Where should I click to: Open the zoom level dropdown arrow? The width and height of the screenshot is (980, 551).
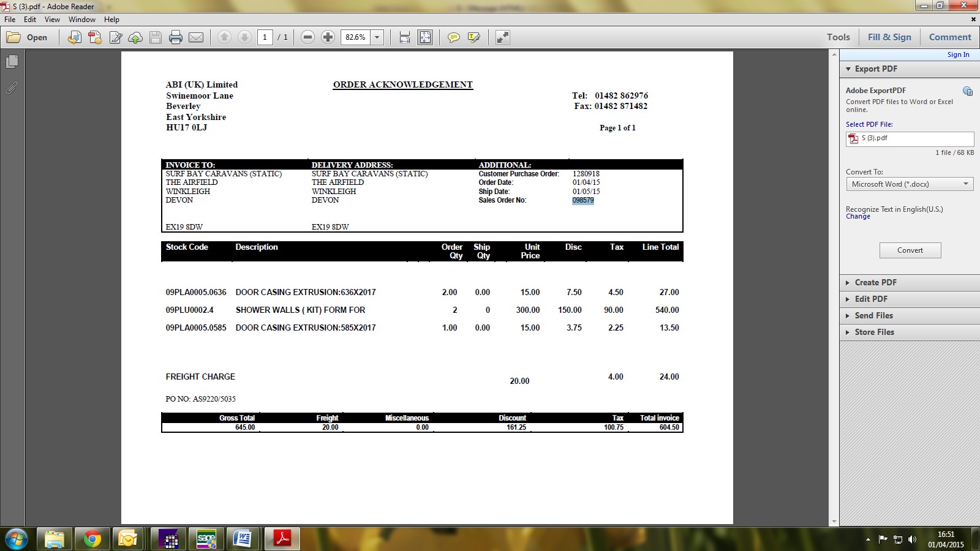[377, 37]
